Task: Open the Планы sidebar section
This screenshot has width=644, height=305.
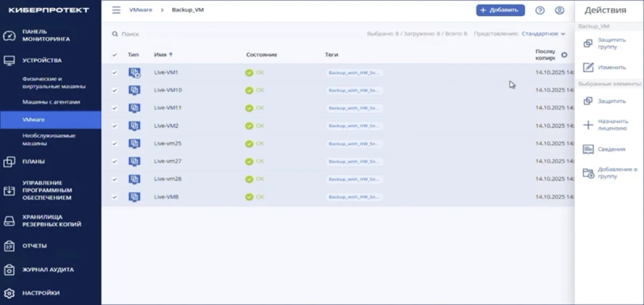Action: (x=33, y=162)
